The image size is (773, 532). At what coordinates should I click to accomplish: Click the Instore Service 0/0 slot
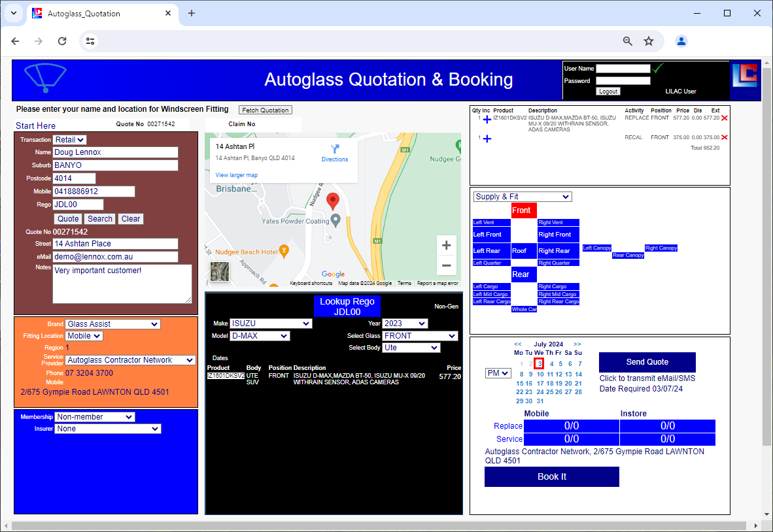668,439
